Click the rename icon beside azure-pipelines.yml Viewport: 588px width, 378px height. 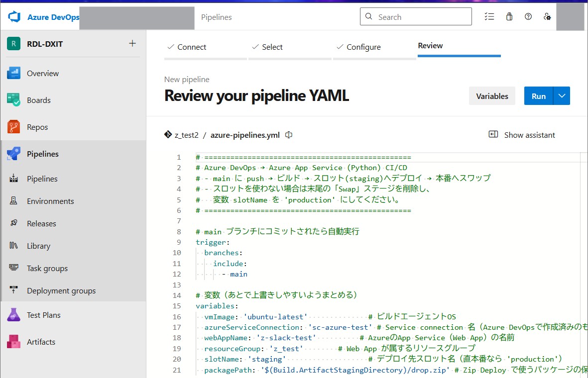[x=289, y=135]
